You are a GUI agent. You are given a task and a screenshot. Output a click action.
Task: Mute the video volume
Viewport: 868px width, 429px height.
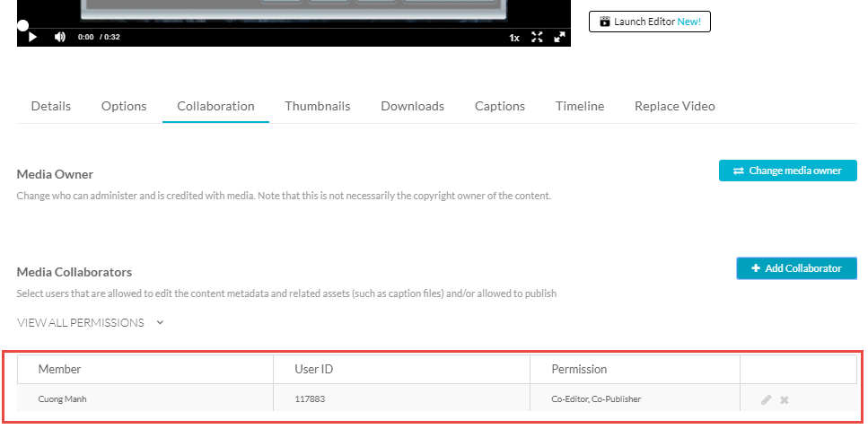(60, 37)
